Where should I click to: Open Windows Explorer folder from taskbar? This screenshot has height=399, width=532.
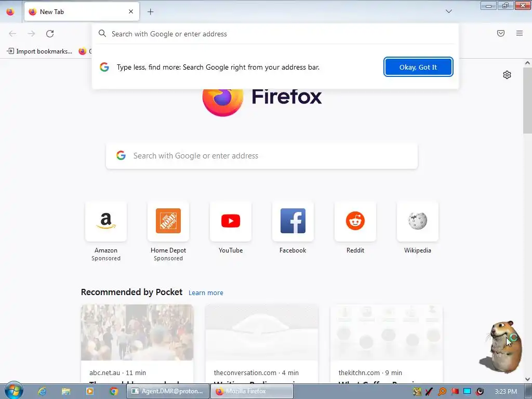click(66, 391)
